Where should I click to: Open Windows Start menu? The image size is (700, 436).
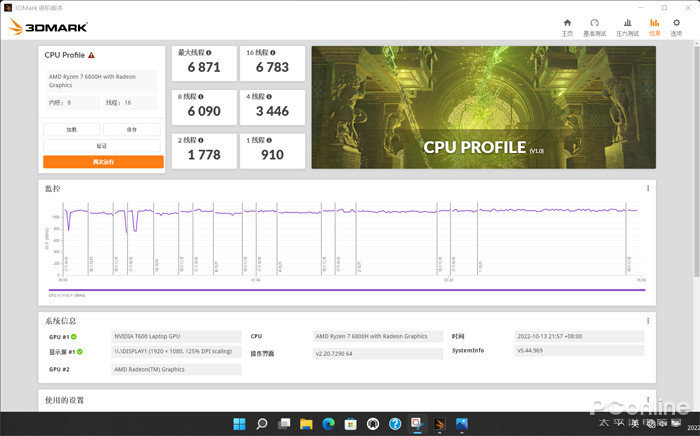(x=239, y=424)
